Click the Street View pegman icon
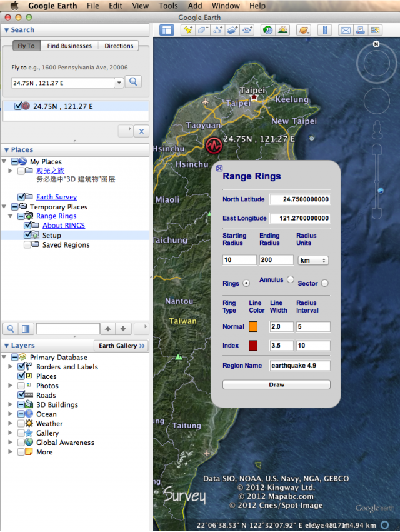400x532 pixels. [377, 130]
